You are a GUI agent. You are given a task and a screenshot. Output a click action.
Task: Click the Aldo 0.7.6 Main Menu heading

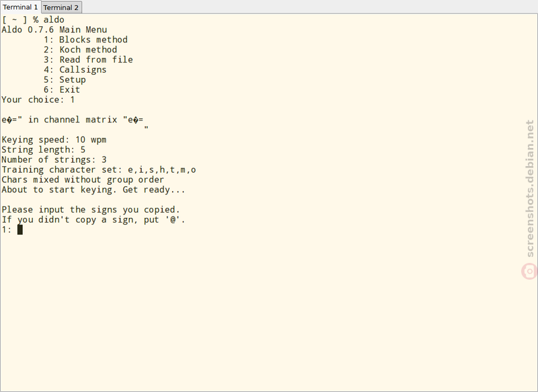pyautogui.click(x=54, y=30)
